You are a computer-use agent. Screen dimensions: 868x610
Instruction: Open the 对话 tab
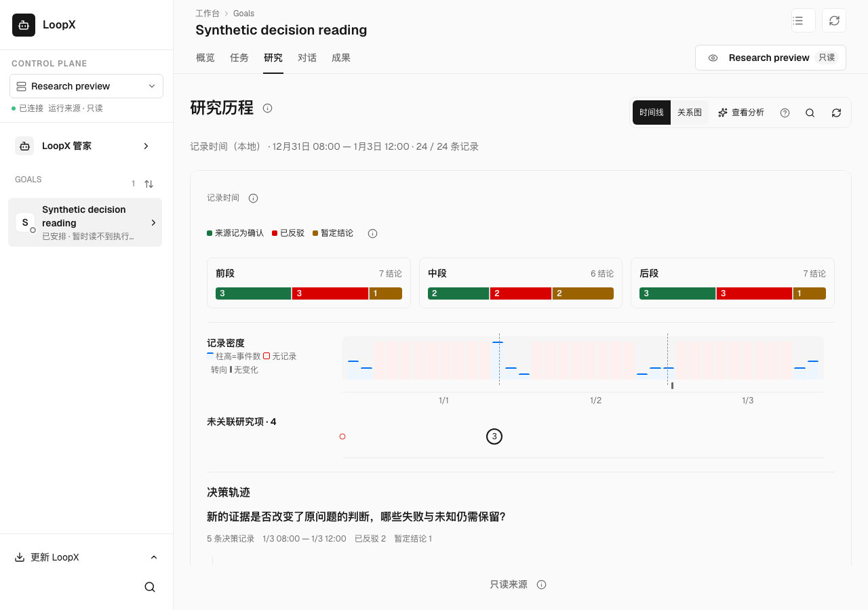307,58
